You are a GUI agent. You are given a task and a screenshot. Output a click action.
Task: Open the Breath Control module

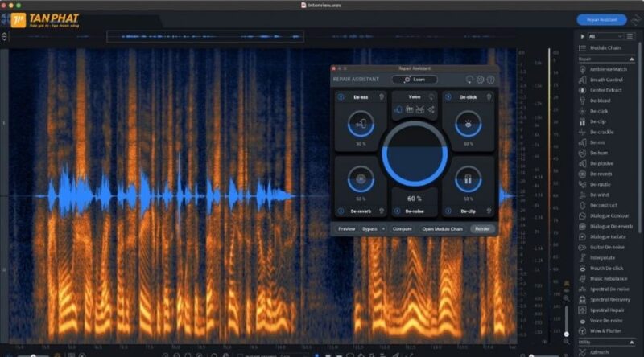605,80
